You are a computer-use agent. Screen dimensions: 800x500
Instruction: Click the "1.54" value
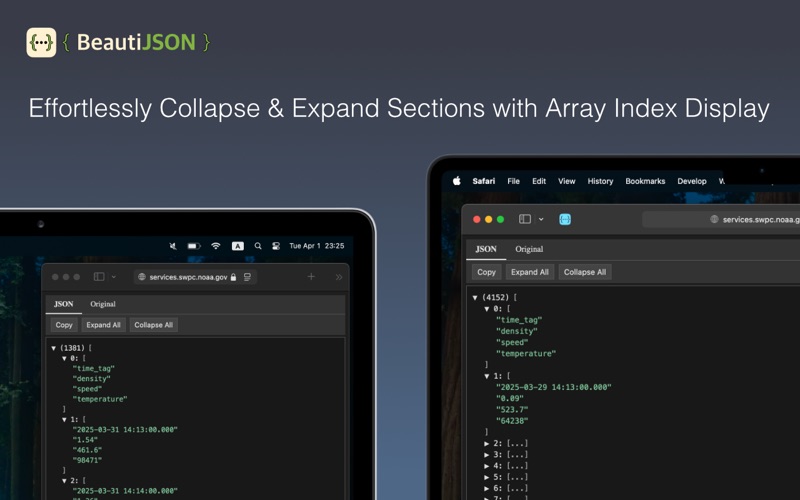pos(85,440)
